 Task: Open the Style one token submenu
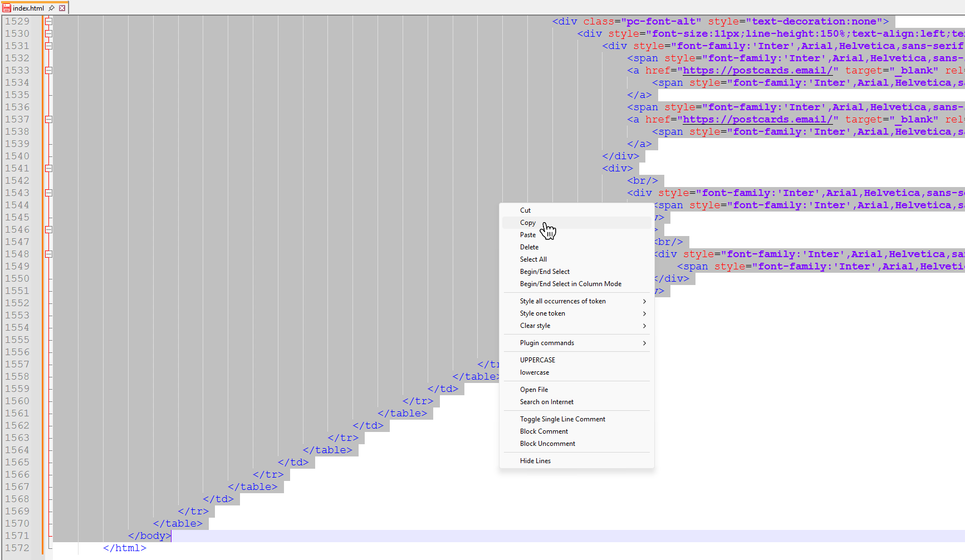[577, 313]
